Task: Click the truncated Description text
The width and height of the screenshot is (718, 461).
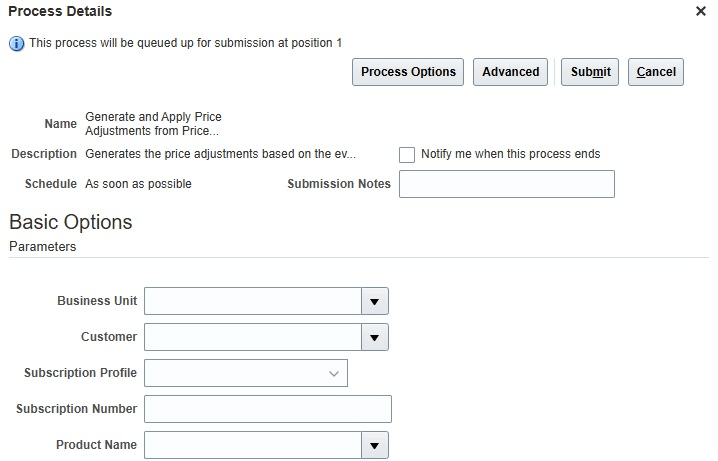Action: (220, 154)
